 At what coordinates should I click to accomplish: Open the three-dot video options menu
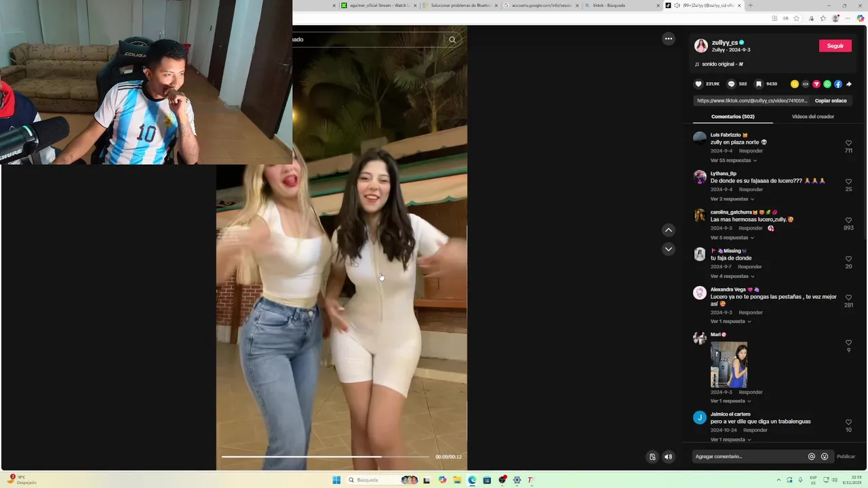pos(669,39)
